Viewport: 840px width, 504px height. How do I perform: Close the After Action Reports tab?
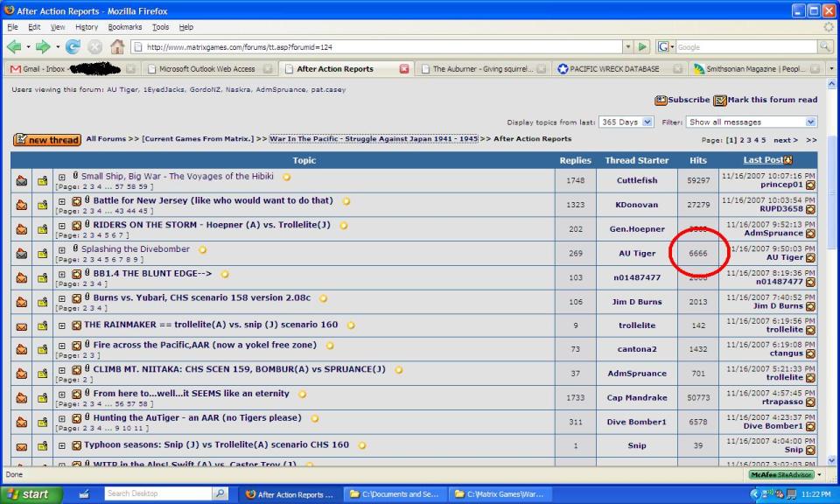click(404, 68)
